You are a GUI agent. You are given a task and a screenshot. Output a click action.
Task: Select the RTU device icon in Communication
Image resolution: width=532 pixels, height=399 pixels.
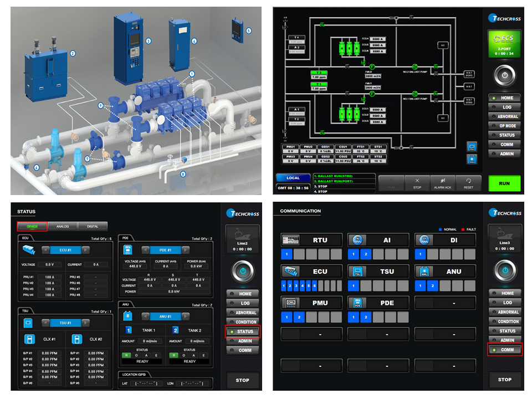pos(291,239)
